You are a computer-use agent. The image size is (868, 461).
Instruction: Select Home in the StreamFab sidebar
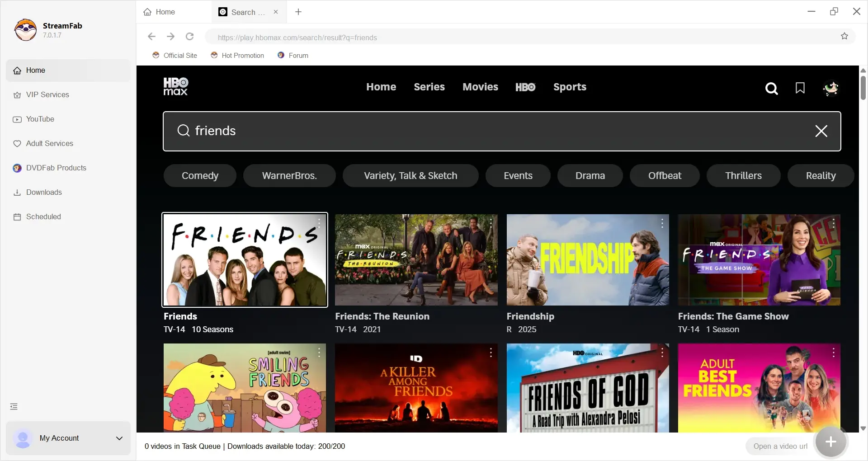click(x=68, y=71)
